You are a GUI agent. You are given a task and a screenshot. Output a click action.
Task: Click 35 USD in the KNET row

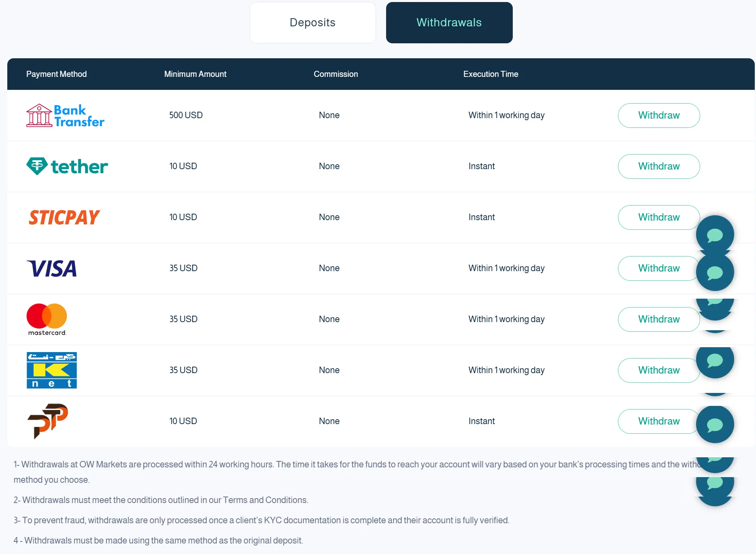[183, 370]
